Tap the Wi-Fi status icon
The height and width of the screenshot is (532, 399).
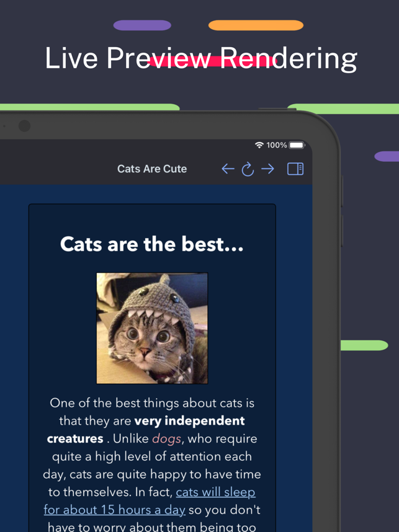tap(259, 145)
